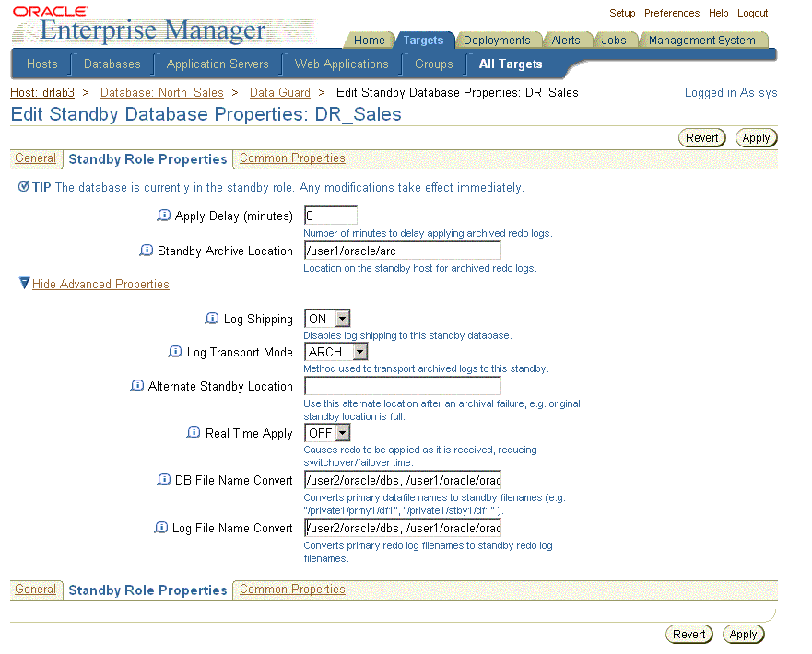Click info icon beside Alternate Standby Location
The height and width of the screenshot is (654, 812).
(x=137, y=386)
